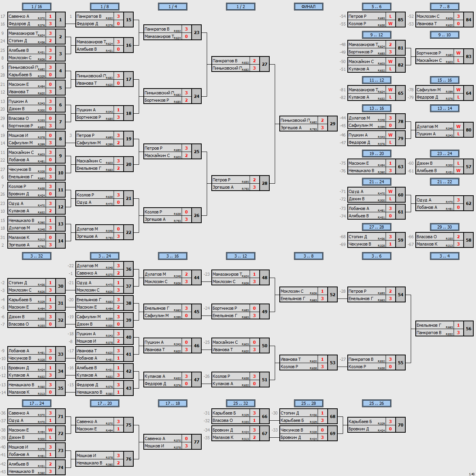
Task: Click the 19 .. 20 placement header
Action: tap(377, 154)
